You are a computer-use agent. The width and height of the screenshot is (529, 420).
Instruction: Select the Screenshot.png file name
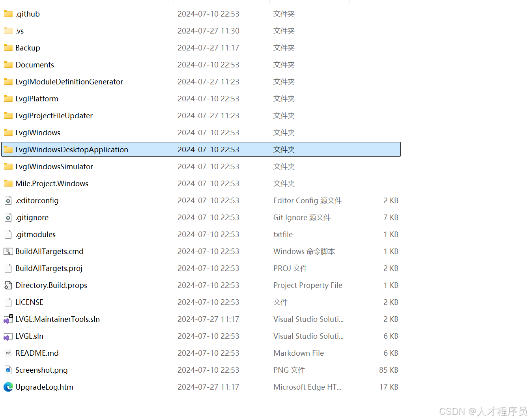point(41,370)
